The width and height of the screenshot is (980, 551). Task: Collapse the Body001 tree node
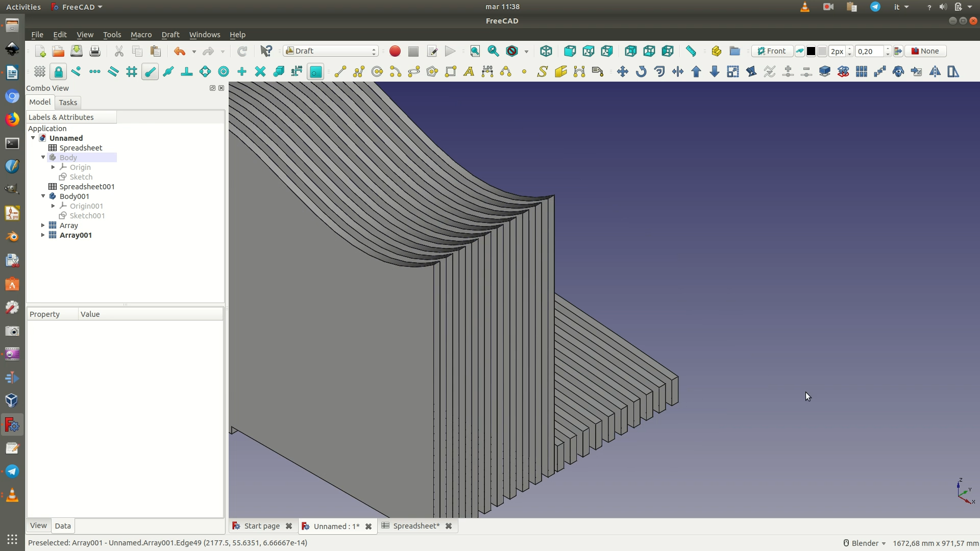point(43,196)
